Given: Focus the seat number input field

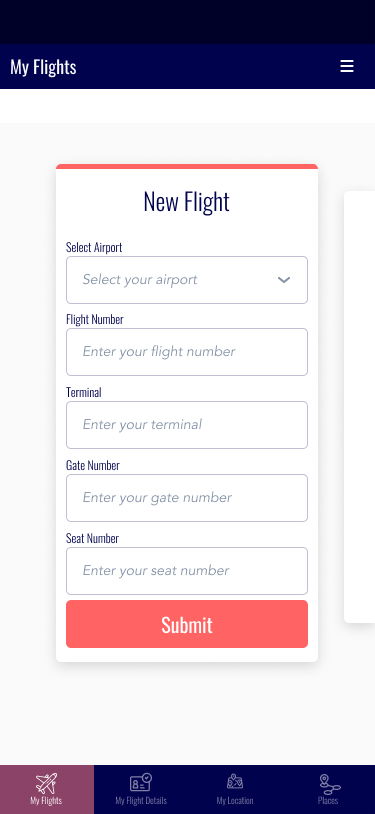Looking at the screenshot, I should tap(187, 571).
